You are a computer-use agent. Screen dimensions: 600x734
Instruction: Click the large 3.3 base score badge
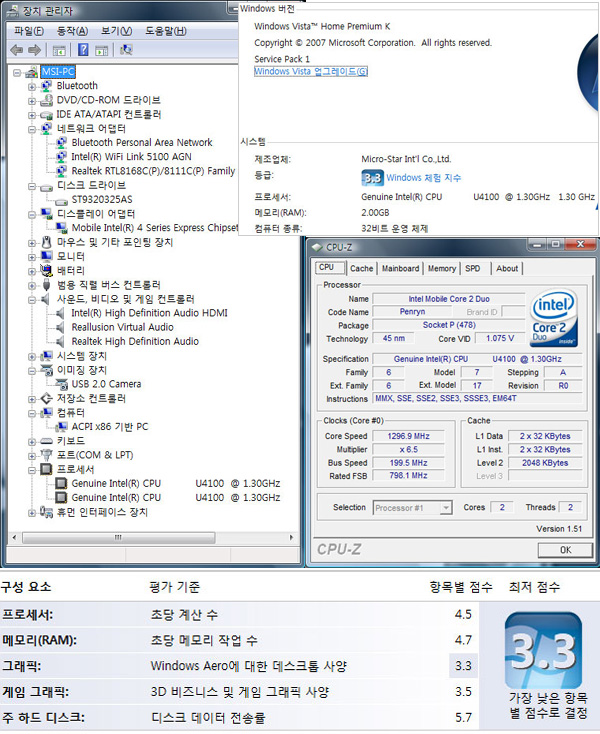click(x=543, y=651)
